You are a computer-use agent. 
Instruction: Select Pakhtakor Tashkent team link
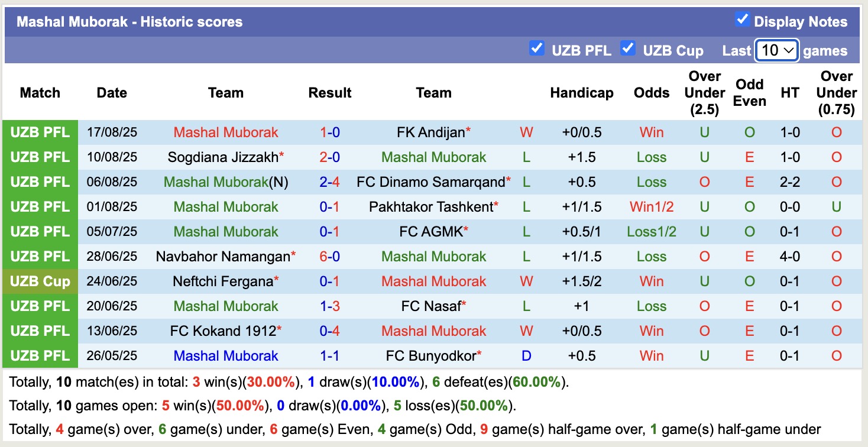pyautogui.click(x=430, y=207)
